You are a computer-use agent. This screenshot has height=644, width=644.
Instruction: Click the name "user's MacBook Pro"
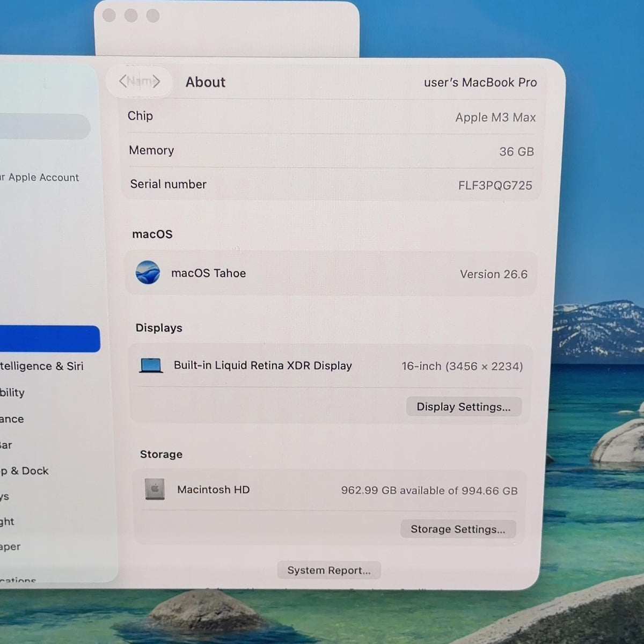click(480, 83)
